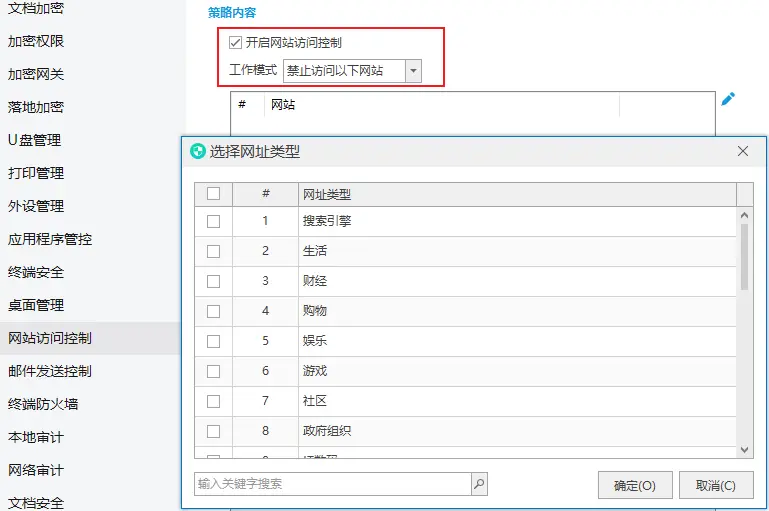The image size is (769, 511).
Task: Click the 财经 row text
Action: 315,281
